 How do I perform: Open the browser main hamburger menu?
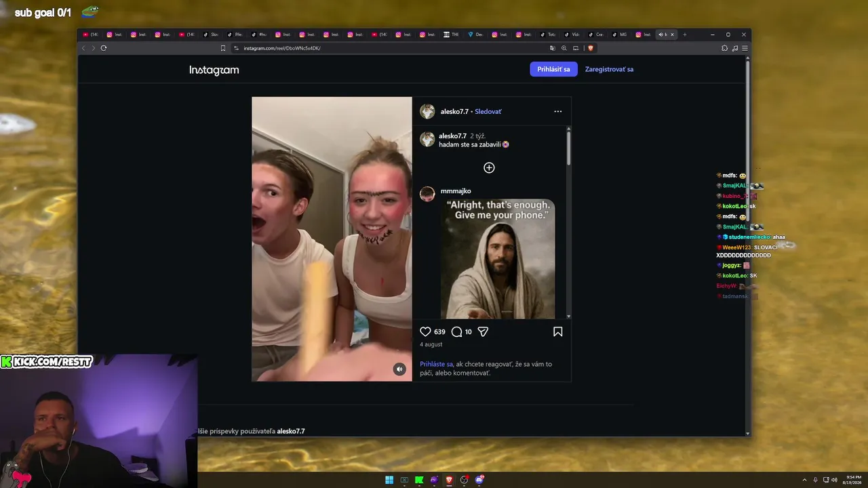click(745, 48)
